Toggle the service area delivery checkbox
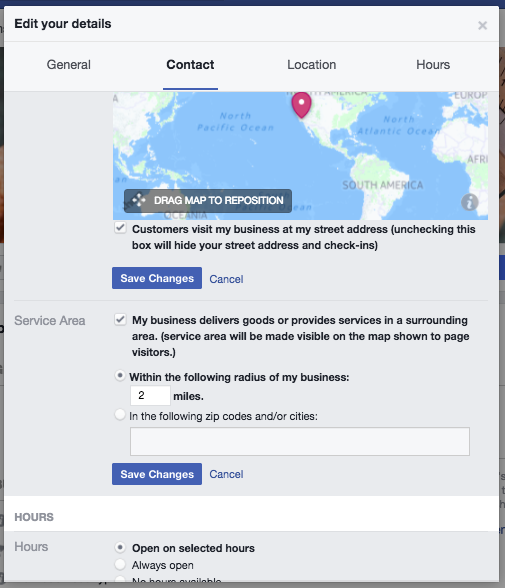 point(120,320)
